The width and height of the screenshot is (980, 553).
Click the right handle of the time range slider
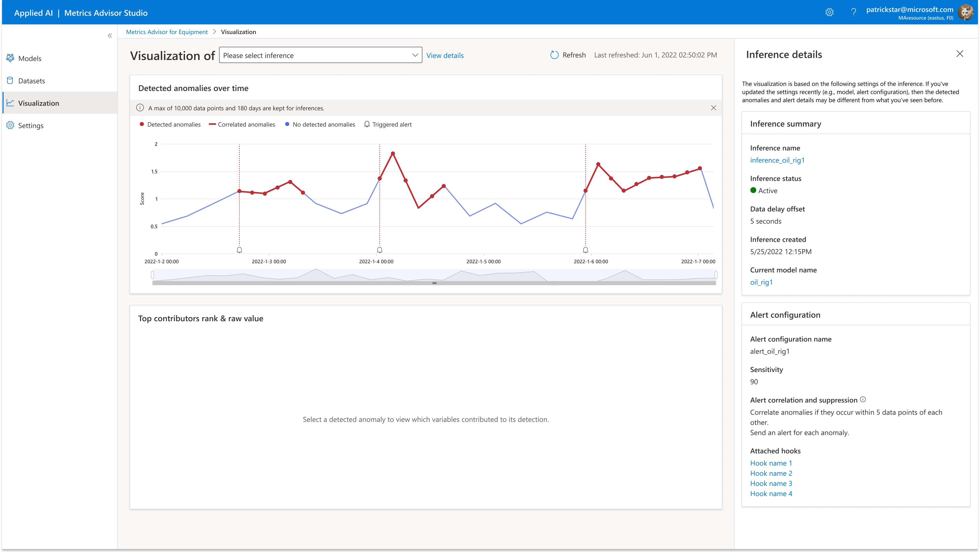[716, 275]
